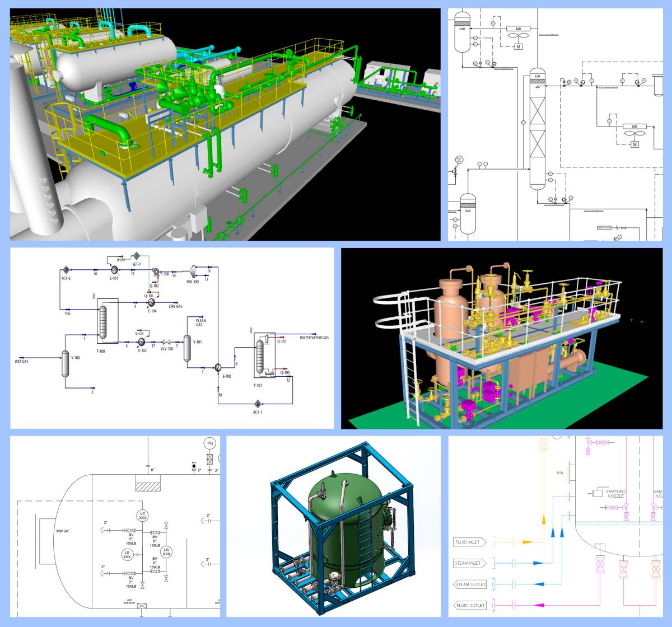Click the STEAM OUTLET tag
Screen dimensions: 672x627
click(x=470, y=584)
